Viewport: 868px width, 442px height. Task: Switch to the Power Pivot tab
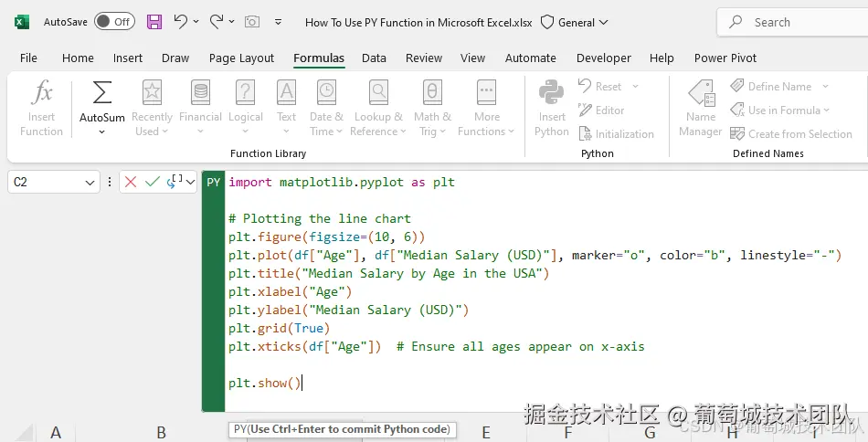coord(725,58)
